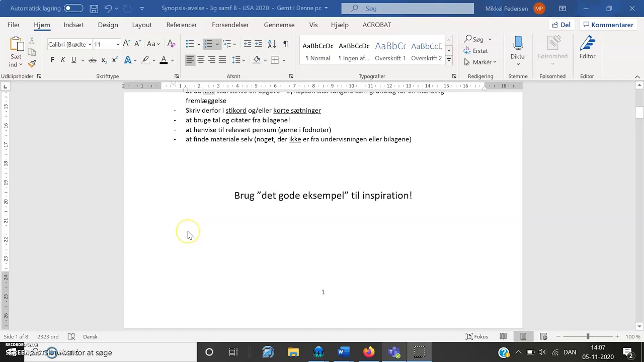
Task: Open Microsoft Teams from the taskbar
Action: (394, 352)
